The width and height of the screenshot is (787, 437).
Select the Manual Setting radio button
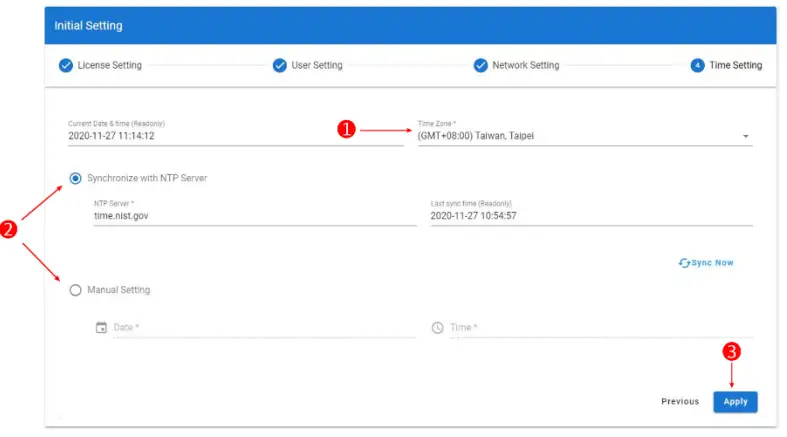click(x=75, y=290)
